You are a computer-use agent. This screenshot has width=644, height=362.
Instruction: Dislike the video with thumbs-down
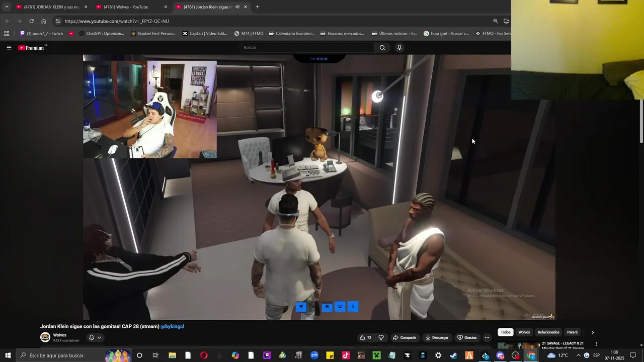click(x=381, y=337)
